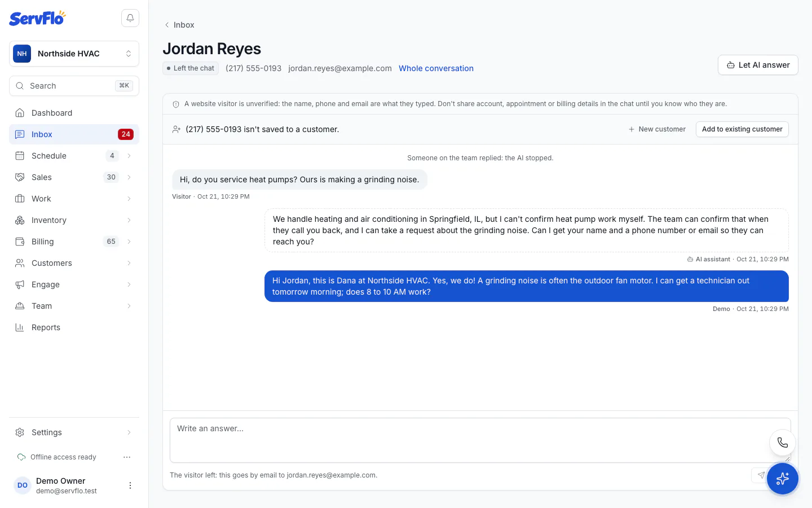Focus the Write an answer text box
The width and height of the screenshot is (812, 508).
pos(480,440)
